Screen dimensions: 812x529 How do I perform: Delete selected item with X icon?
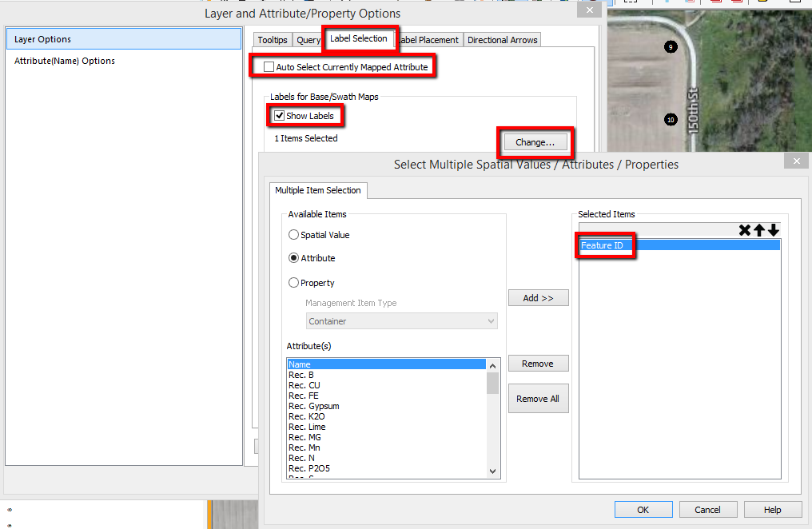point(745,230)
